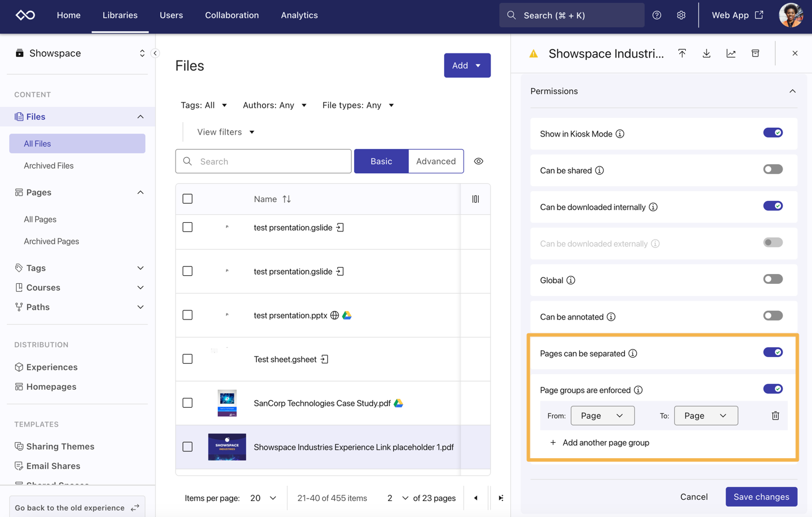Open the To page dropdown
The width and height of the screenshot is (812, 517).
coord(706,416)
